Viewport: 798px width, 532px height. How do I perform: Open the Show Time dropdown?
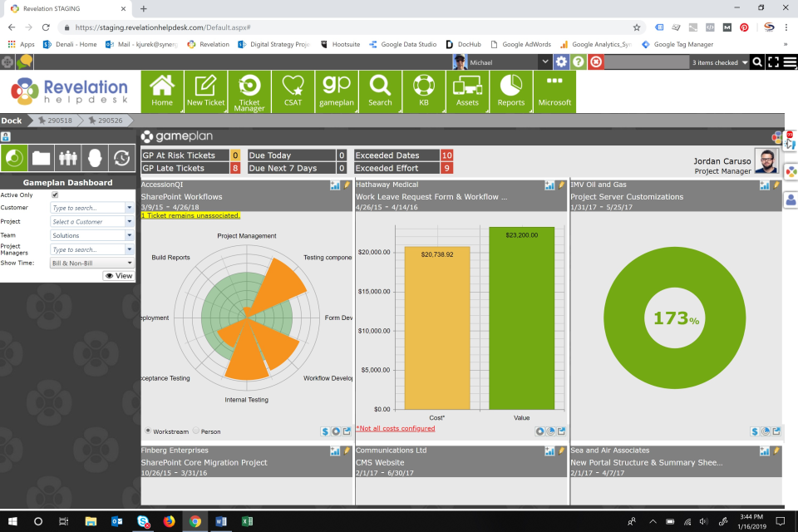tap(91, 262)
